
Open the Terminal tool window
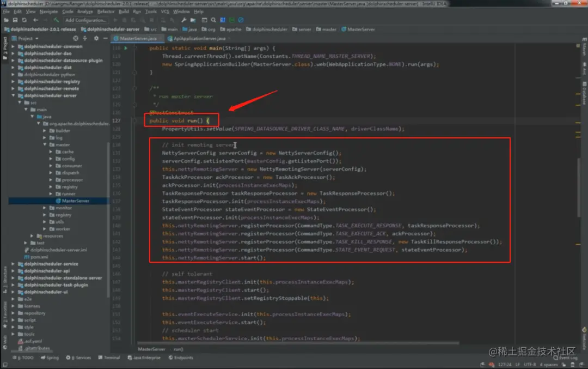pos(109,358)
